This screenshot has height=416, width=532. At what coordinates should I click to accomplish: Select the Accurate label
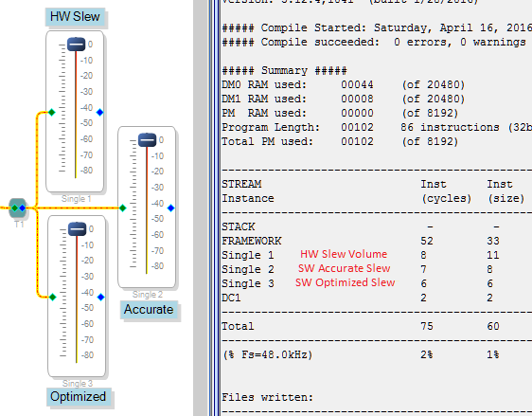point(149,309)
